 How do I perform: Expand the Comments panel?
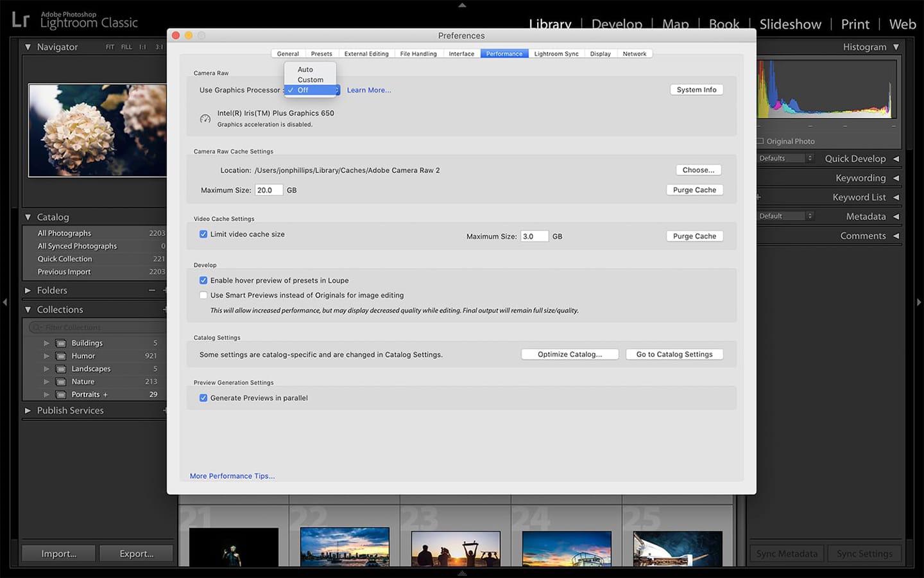pyautogui.click(x=896, y=236)
